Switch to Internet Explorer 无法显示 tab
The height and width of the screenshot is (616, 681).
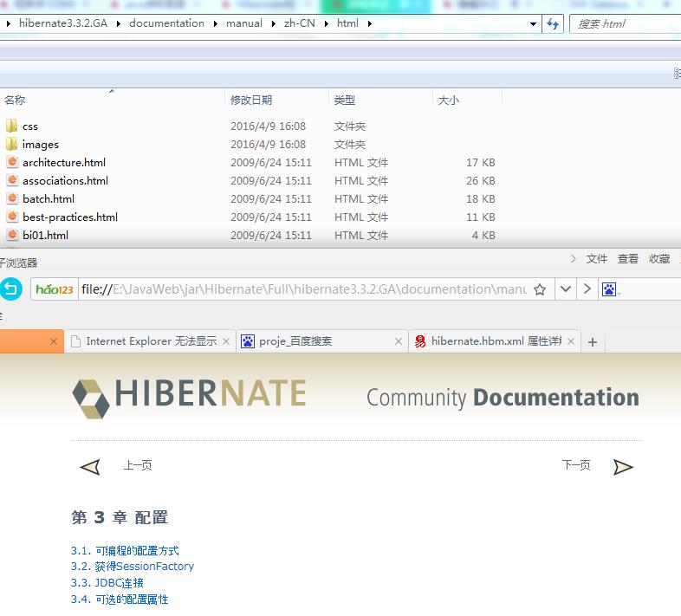pos(150,341)
